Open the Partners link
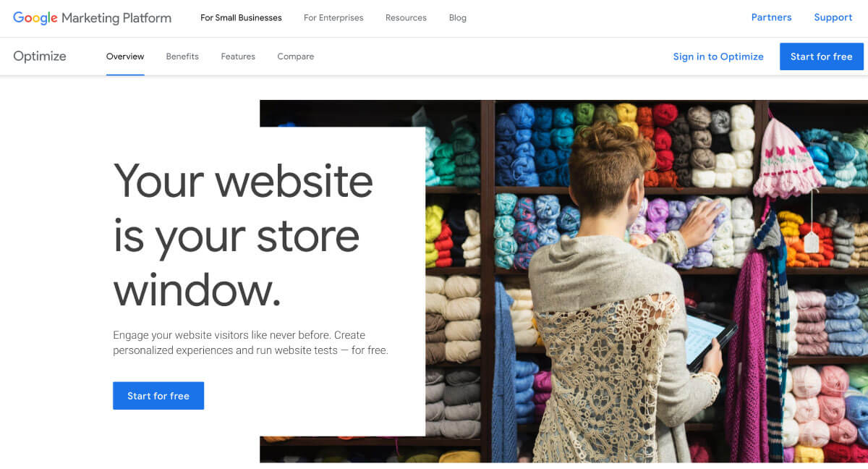This screenshot has width=868, height=469. pyautogui.click(x=771, y=17)
